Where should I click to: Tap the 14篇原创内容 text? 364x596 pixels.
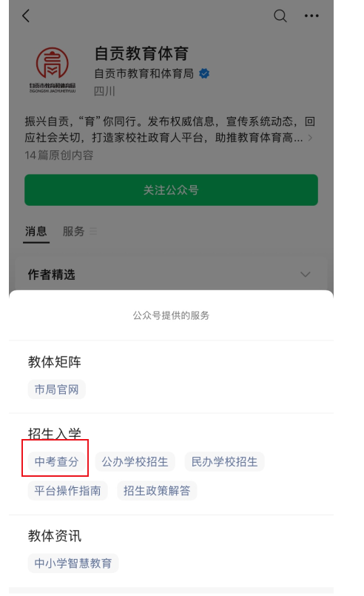click(59, 155)
